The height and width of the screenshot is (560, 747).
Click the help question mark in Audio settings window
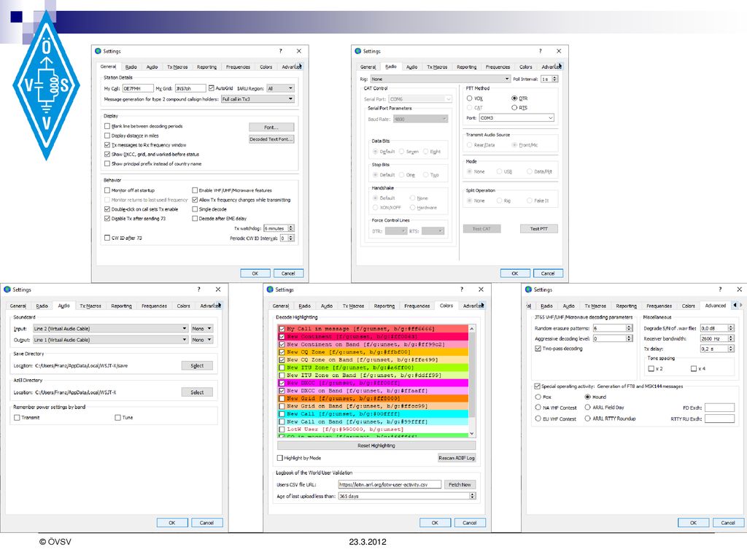pos(198,289)
